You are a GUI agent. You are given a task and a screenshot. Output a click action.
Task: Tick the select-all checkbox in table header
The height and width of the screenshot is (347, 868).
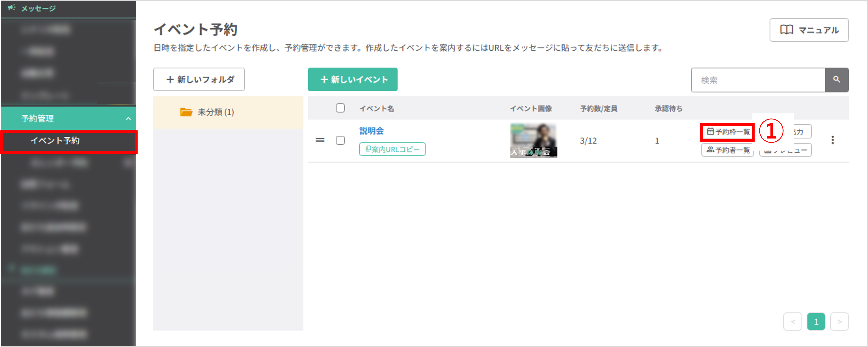(340, 108)
